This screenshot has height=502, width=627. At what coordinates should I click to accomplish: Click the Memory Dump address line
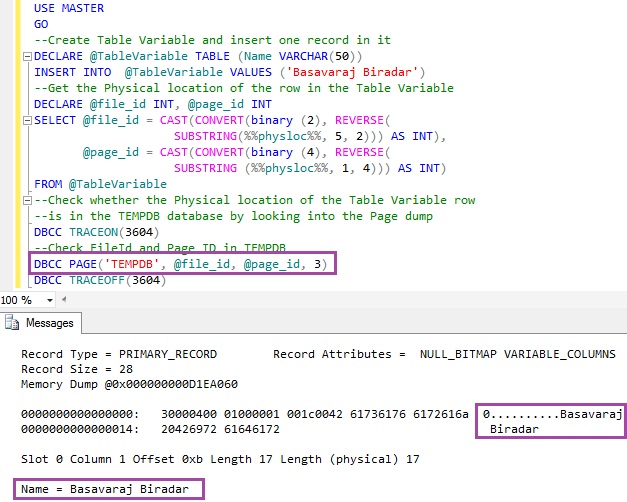[x=129, y=384]
